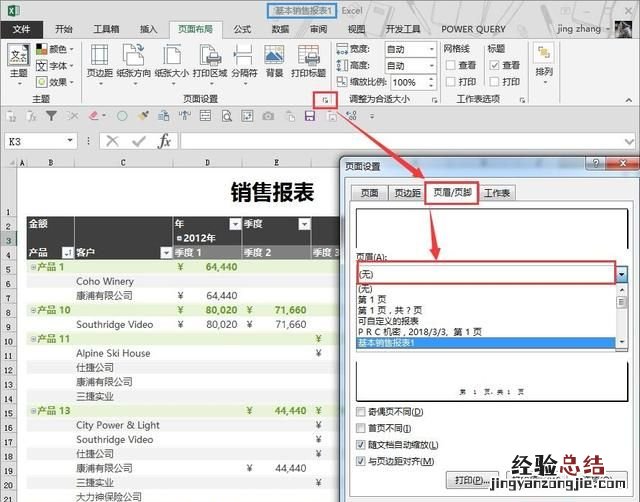Toggle the 首页不同 checkbox

coord(362,428)
